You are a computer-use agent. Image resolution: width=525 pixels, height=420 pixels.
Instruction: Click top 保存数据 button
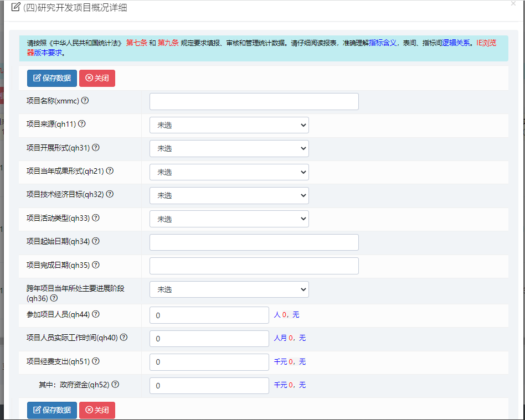point(52,79)
